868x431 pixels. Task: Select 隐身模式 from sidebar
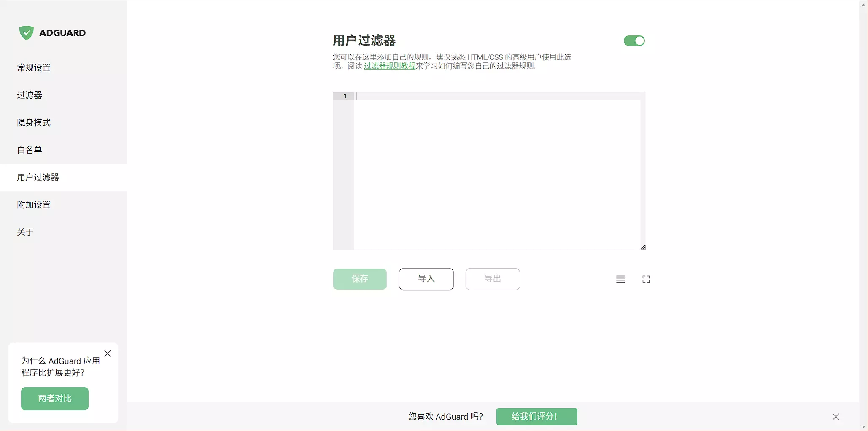click(34, 122)
